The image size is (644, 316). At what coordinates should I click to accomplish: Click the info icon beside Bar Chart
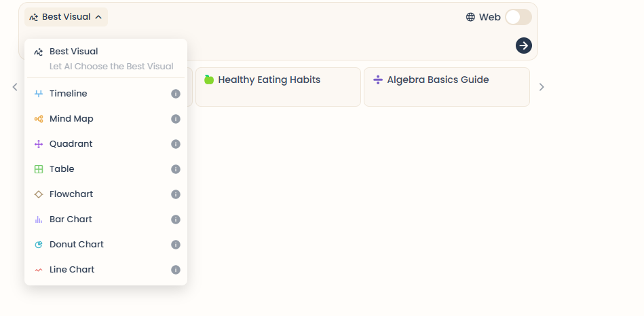[x=175, y=220]
